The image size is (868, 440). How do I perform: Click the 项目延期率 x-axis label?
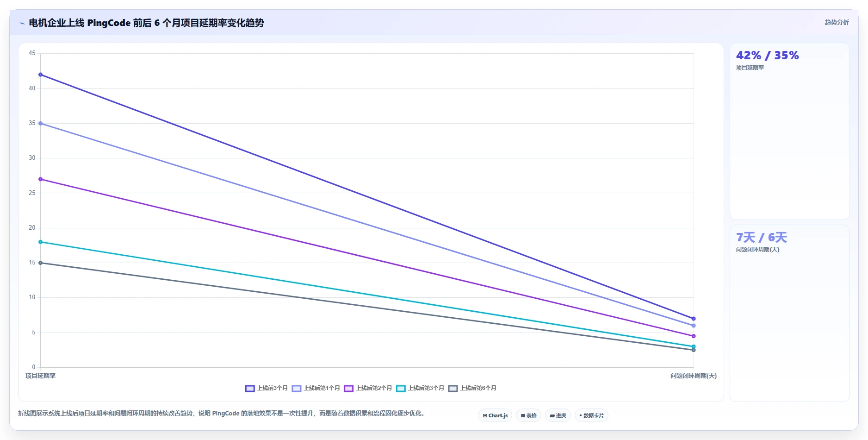[x=40, y=376]
